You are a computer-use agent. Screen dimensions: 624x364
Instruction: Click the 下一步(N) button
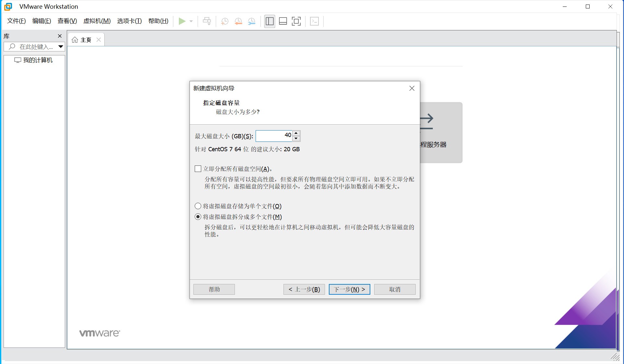click(x=349, y=289)
